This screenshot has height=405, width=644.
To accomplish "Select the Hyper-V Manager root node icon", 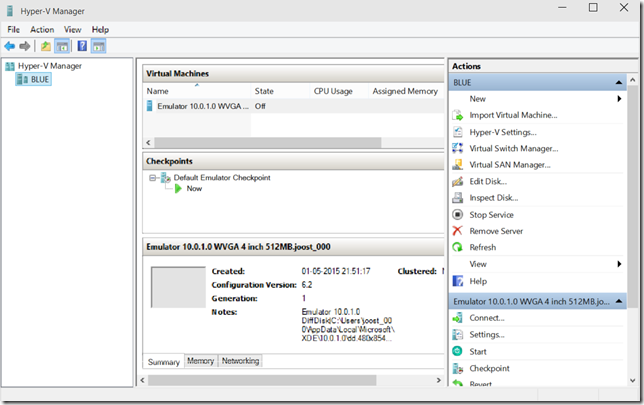I will [x=10, y=66].
